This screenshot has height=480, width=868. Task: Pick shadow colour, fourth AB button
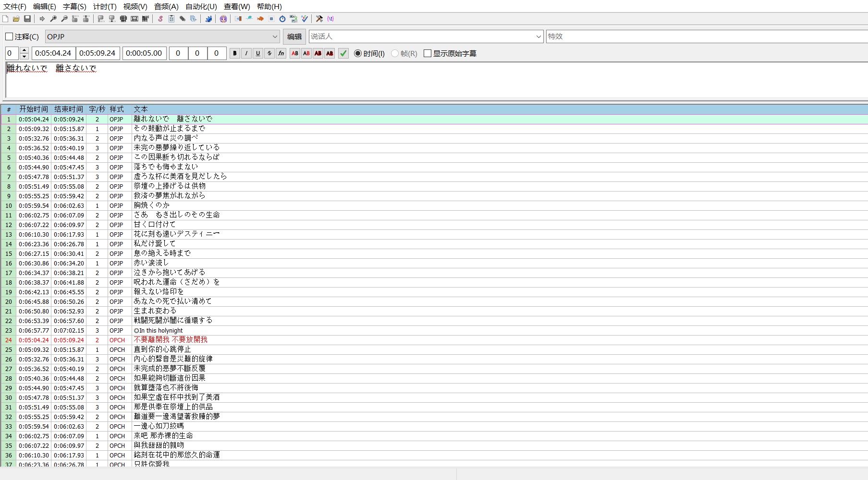pyautogui.click(x=330, y=53)
